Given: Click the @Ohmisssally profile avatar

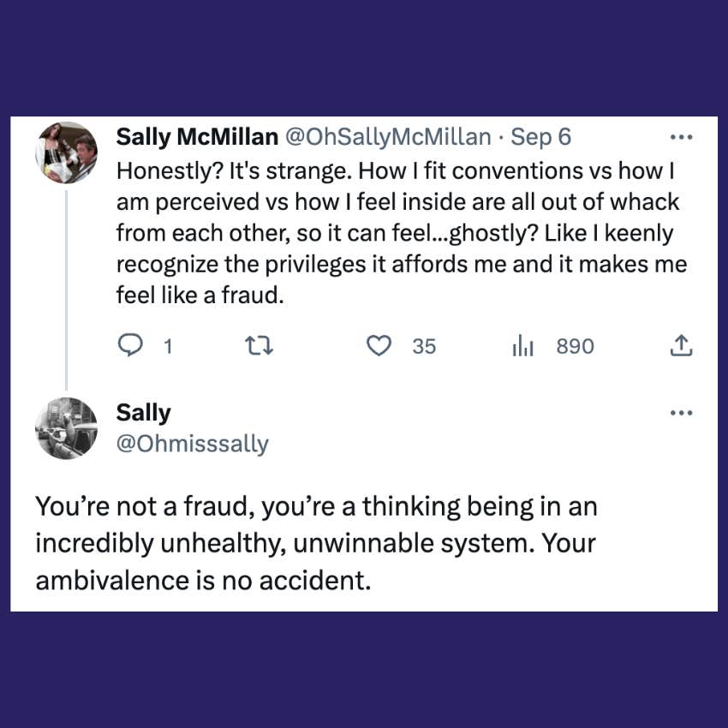Looking at the screenshot, I should (66, 427).
